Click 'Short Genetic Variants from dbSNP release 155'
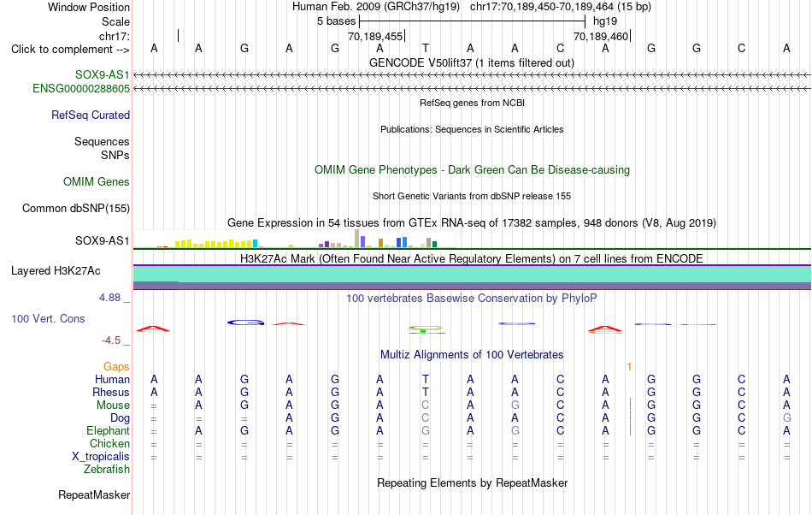The width and height of the screenshot is (812, 515). coord(472,196)
